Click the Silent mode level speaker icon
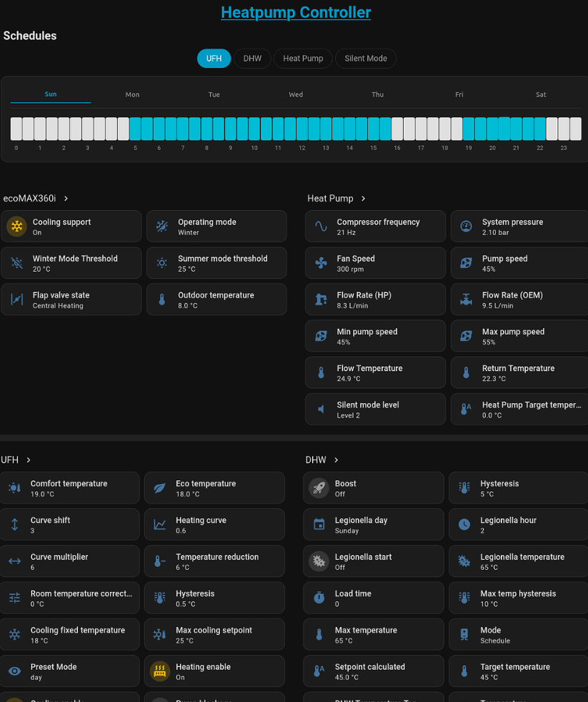 tap(321, 409)
